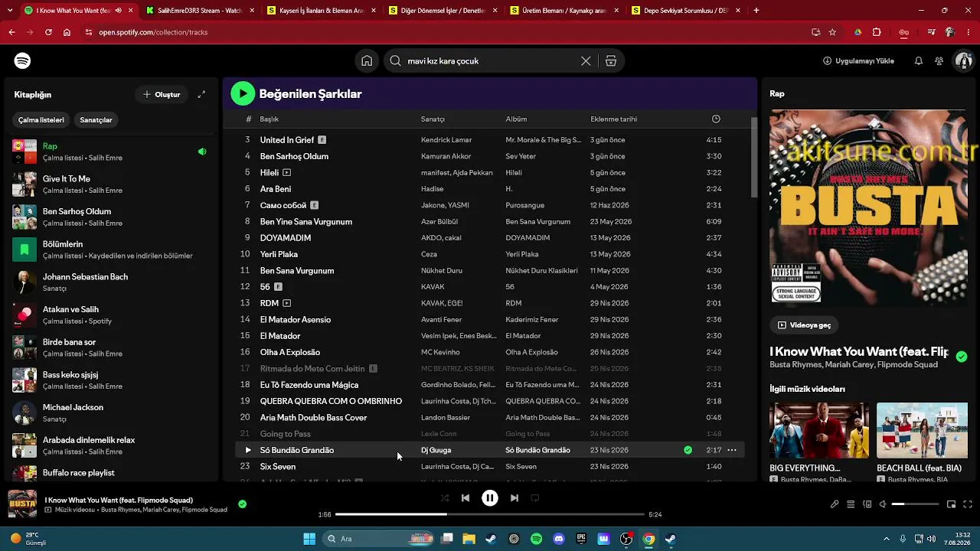Open the mini player icon
Screen dimensions: 980x551
tap(952, 504)
